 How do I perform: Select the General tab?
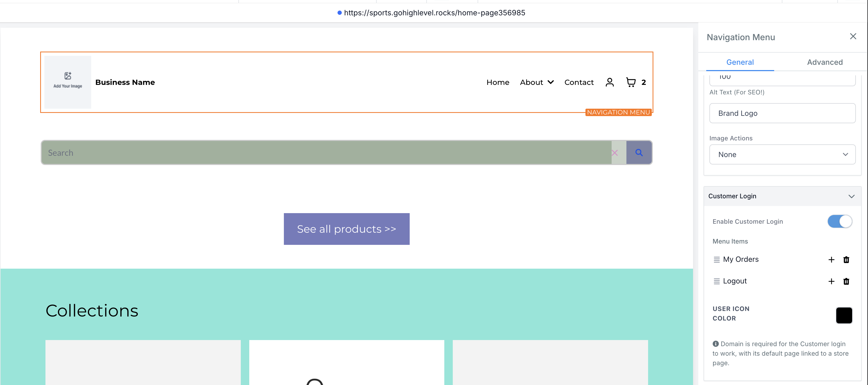(x=740, y=62)
